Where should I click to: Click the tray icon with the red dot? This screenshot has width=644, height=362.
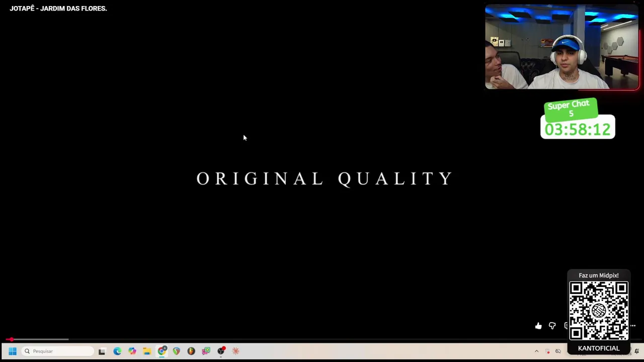tap(547, 351)
